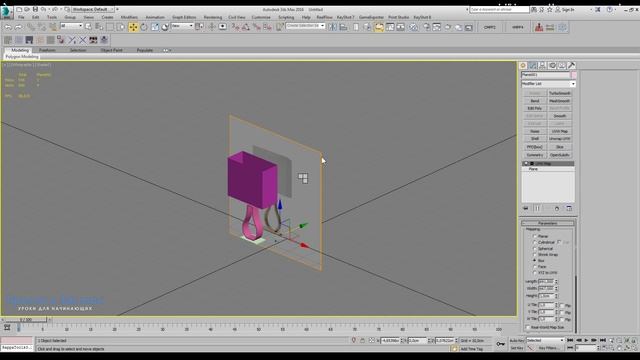Screen dimensions: 640x360
Task: Enable Real-World Map Size checkbox
Action: (528, 327)
